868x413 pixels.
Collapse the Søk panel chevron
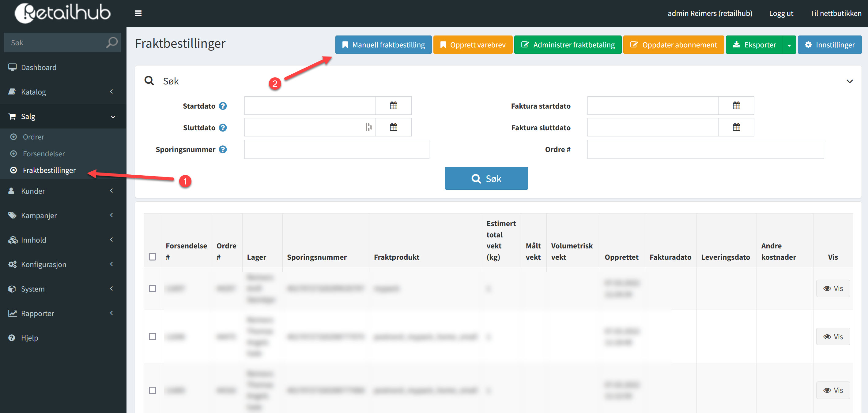click(x=849, y=81)
